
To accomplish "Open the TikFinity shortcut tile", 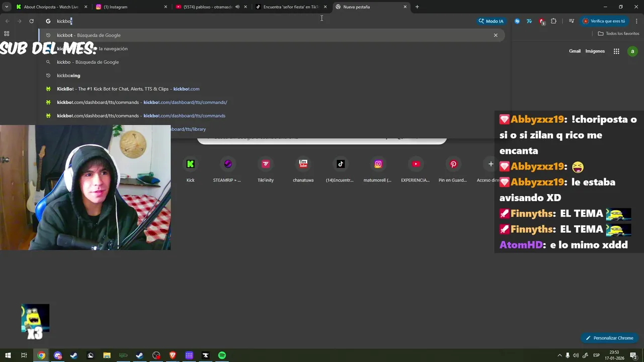I will pos(266,169).
